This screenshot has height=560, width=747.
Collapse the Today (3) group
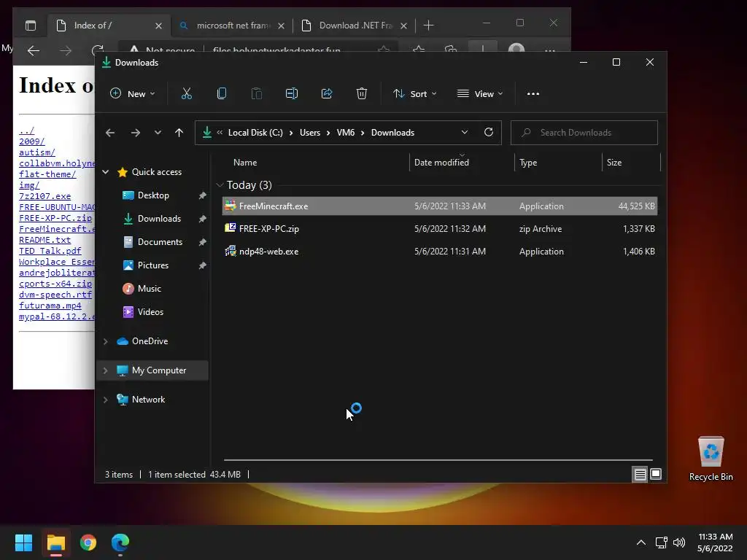coord(220,184)
